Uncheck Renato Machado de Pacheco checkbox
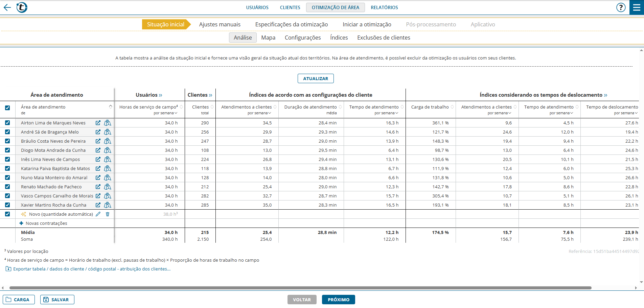This screenshot has height=308, width=644. click(x=7, y=187)
